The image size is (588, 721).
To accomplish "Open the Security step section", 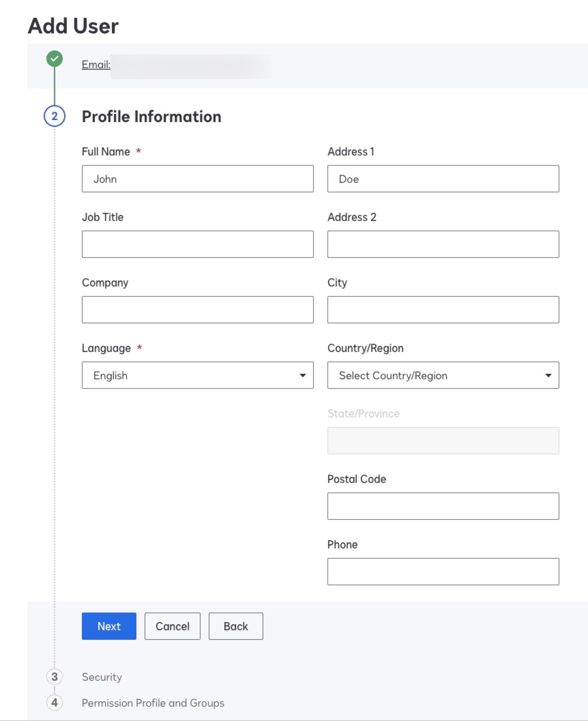I will tap(101, 677).
